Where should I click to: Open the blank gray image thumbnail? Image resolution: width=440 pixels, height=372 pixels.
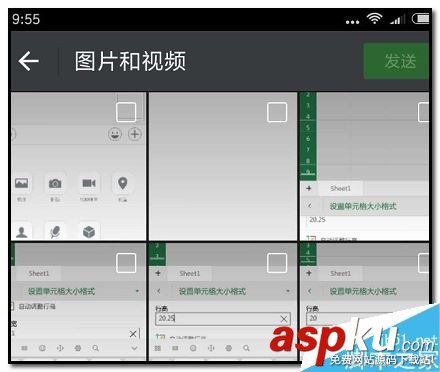click(x=223, y=166)
